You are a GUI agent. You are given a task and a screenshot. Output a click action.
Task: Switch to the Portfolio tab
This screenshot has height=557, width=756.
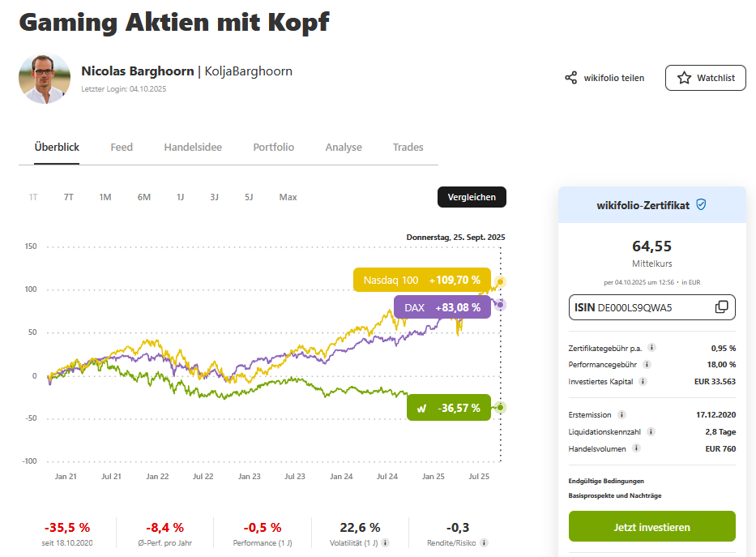(273, 148)
